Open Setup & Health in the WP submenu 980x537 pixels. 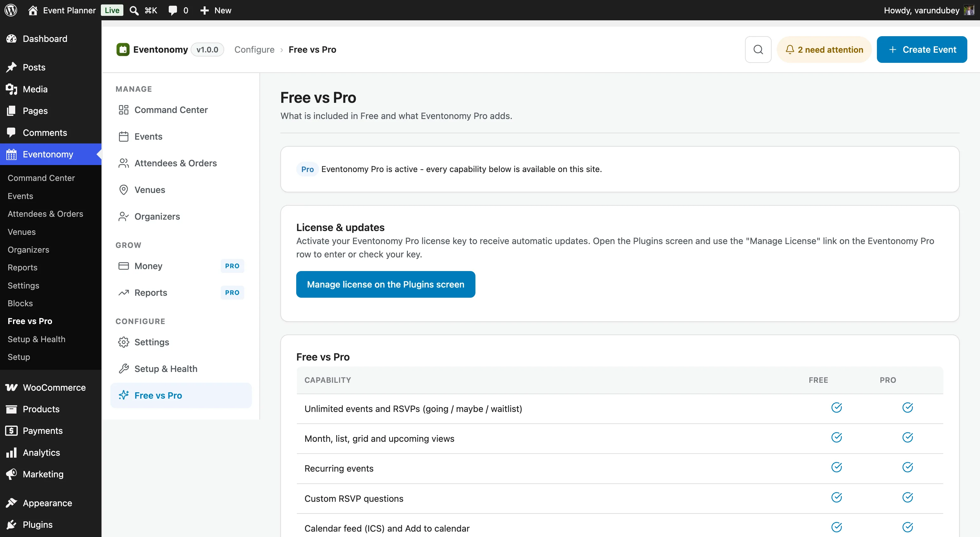(x=36, y=339)
